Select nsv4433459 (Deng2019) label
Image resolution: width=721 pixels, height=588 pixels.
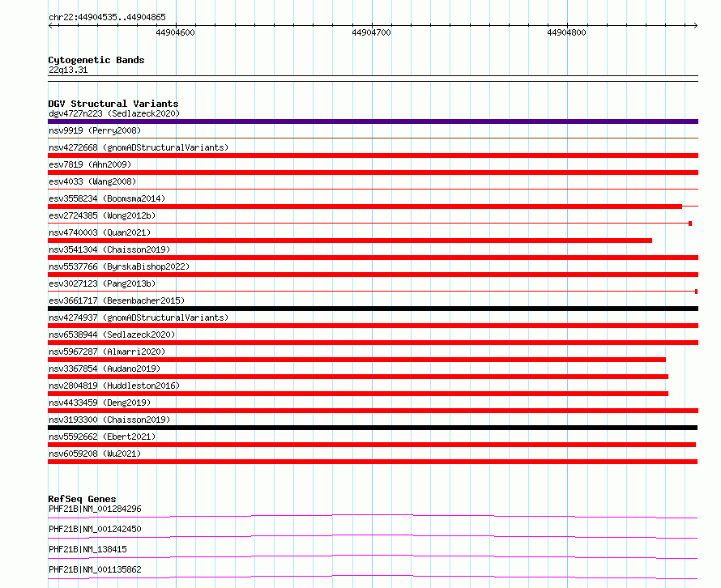[100, 403]
